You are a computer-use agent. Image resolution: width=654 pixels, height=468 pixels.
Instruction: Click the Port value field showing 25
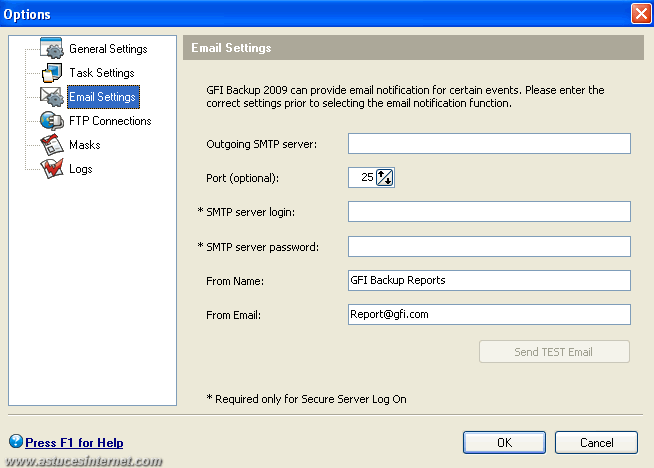point(362,178)
